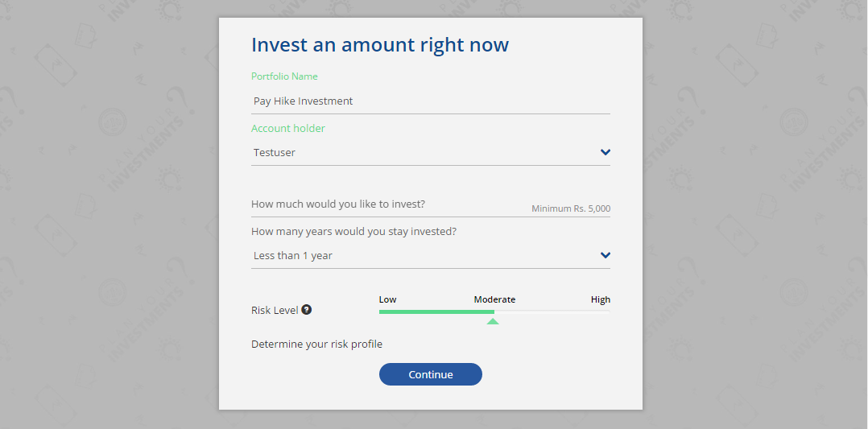Screen dimensions: 868x429
Task: Click the green triangle risk slider marker
Action: tap(493, 321)
